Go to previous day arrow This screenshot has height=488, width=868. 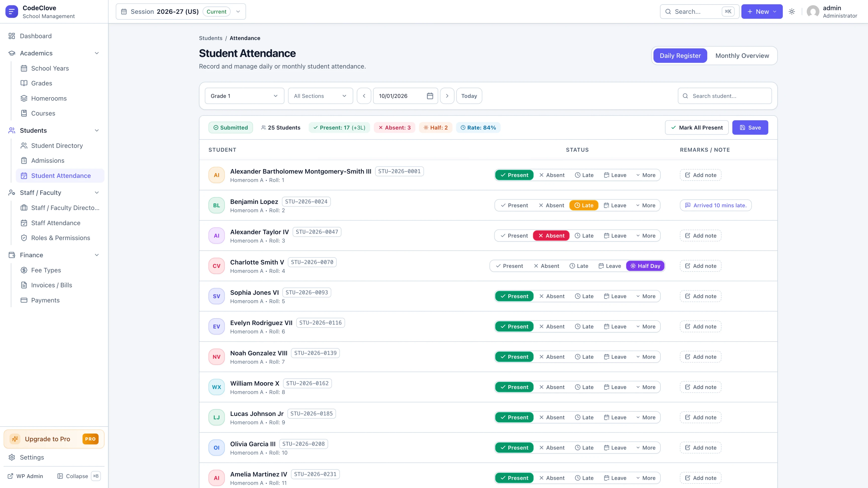click(x=364, y=96)
